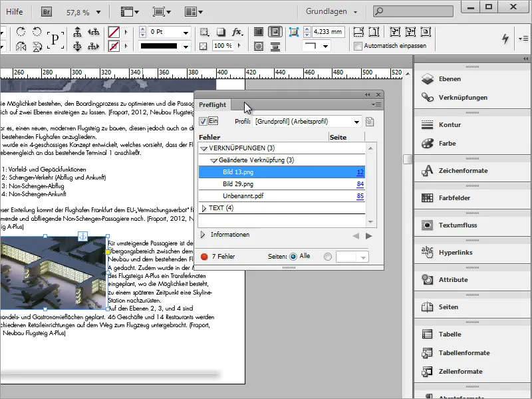The image size is (532, 399).
Task: Apply jump object text wrap
Action: coord(275,46)
